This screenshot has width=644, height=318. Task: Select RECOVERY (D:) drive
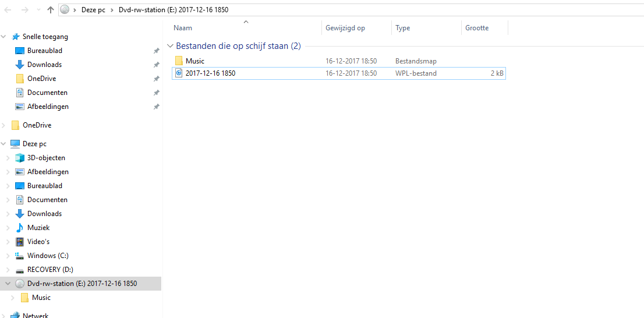(50, 270)
